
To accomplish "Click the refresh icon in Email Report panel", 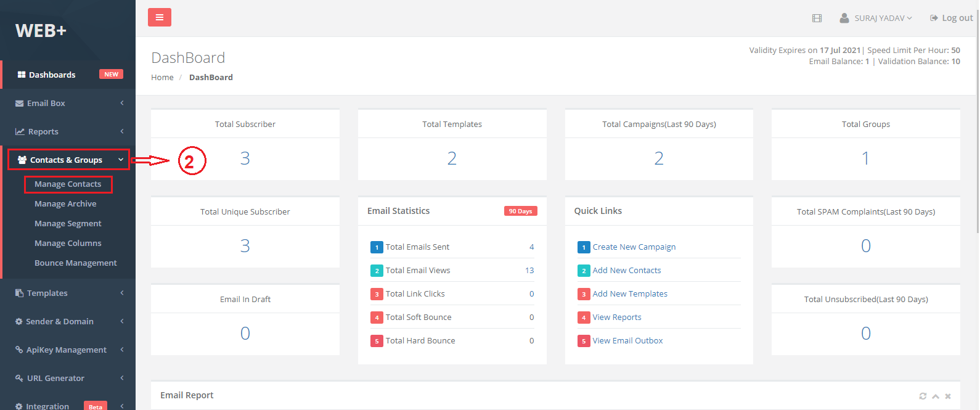I will click(x=923, y=396).
